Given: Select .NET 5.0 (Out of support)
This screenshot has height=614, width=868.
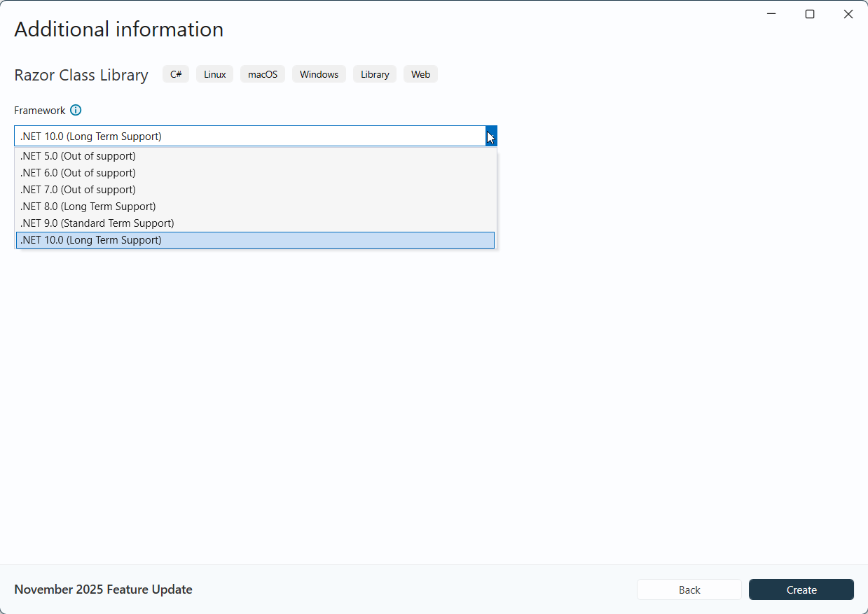Looking at the screenshot, I should (78, 155).
